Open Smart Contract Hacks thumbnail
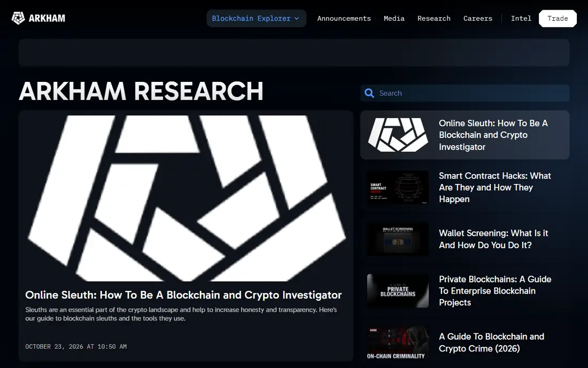 398,188
